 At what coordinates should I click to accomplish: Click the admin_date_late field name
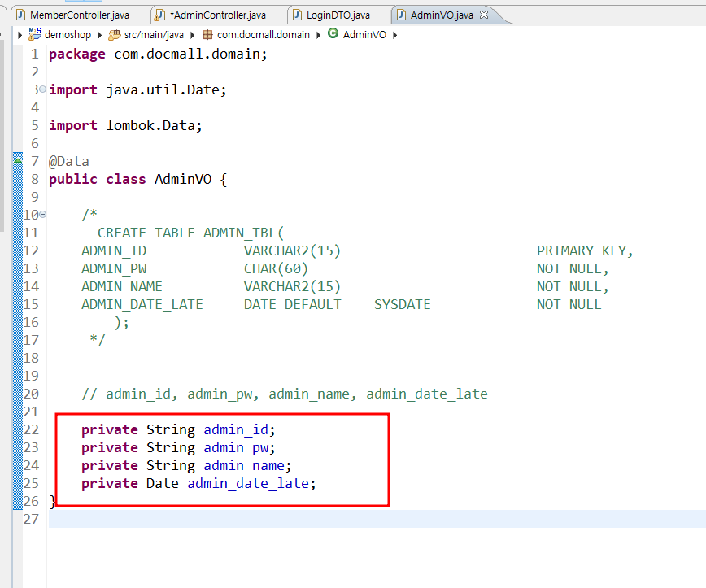(x=248, y=483)
